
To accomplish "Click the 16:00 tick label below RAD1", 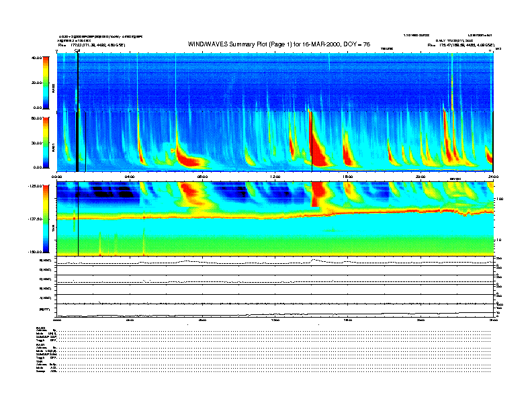I will tap(348, 177).
